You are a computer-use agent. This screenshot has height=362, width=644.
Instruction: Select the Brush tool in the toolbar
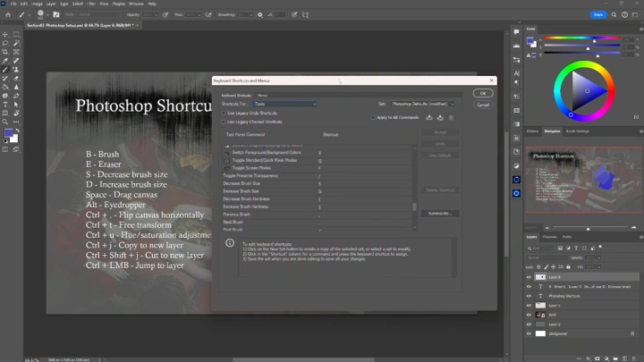pyautogui.click(x=5, y=70)
